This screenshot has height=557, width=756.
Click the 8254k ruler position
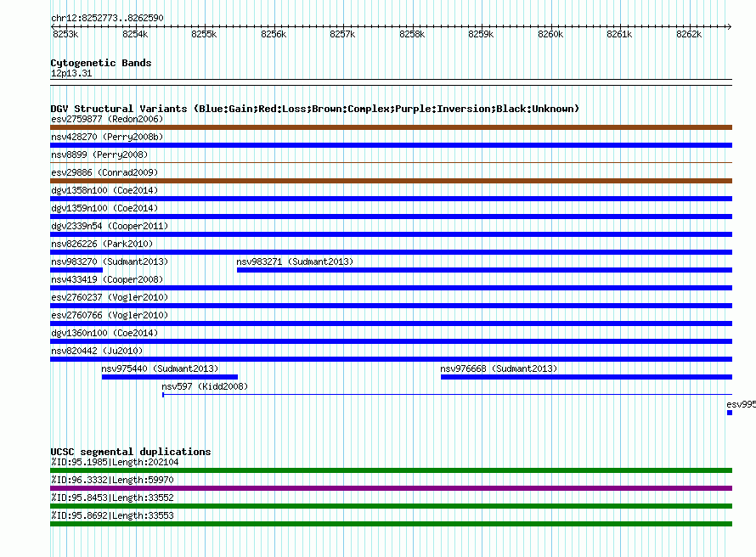(135, 34)
